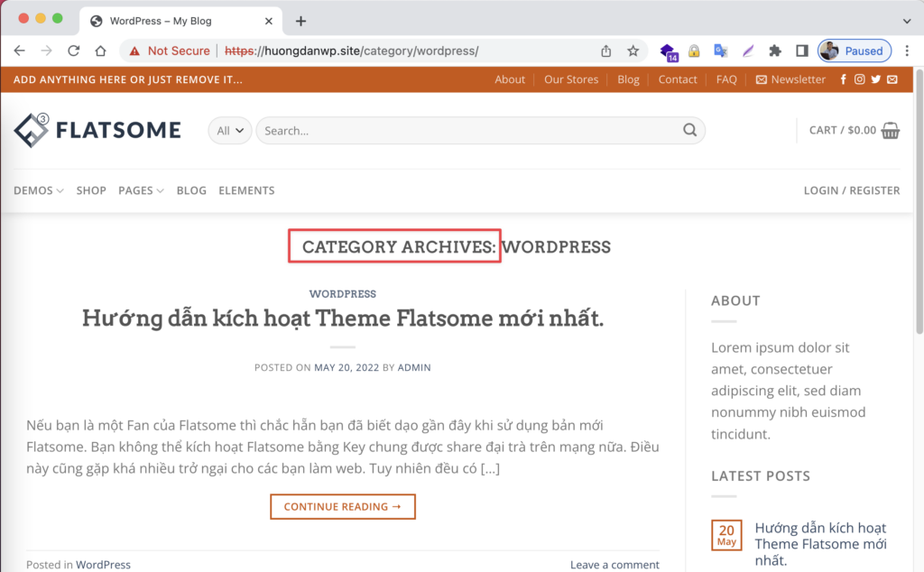Click the CONTINUE READING button
The width and height of the screenshot is (924, 572).
coord(342,507)
